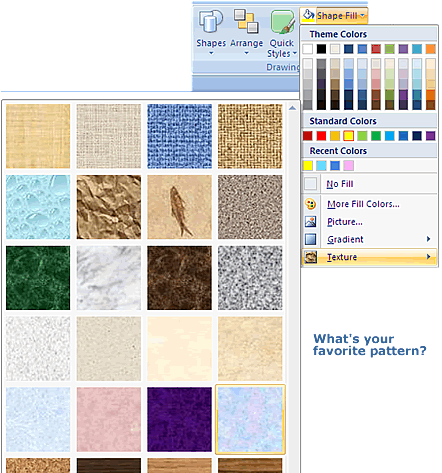Choose the pale cream Parchment texture

179,349
